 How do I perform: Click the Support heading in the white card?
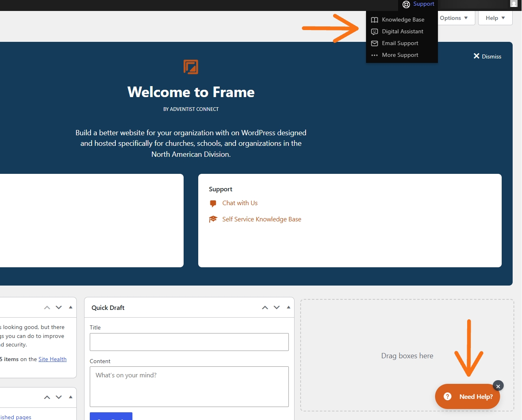221,189
